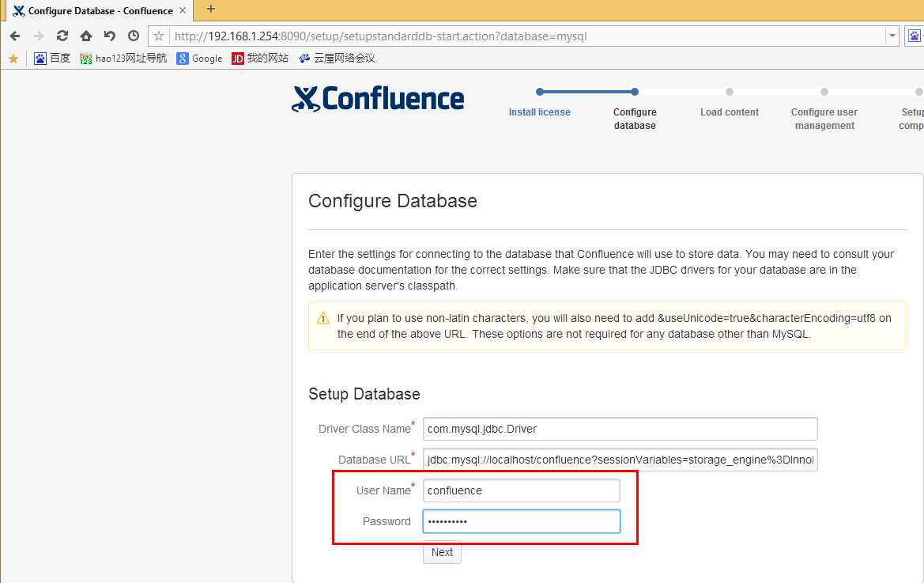Open the 云屋网络会议 bookmark
Image resolution: width=924 pixels, height=583 pixels.
point(337,58)
